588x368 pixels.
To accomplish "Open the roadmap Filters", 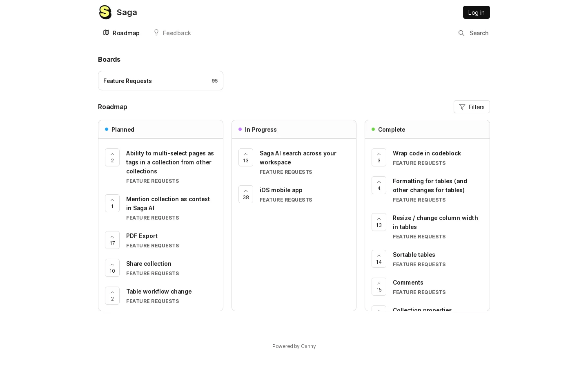I will pyautogui.click(x=472, y=107).
